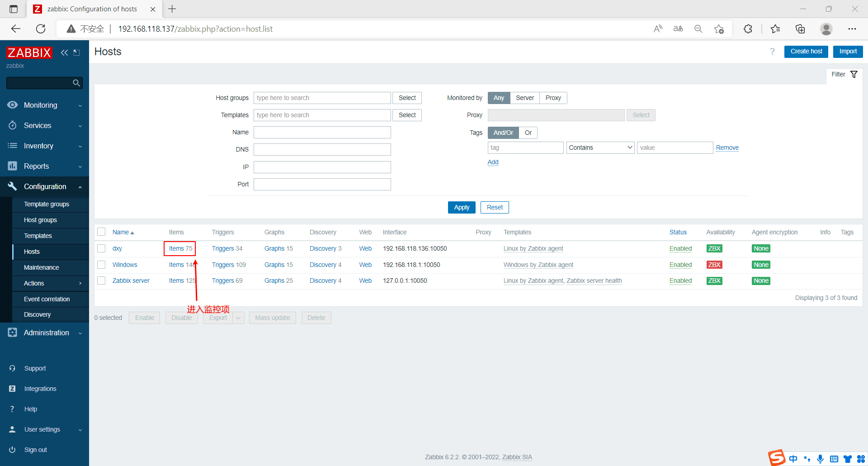Open Items 75 for host dxy

(180, 248)
